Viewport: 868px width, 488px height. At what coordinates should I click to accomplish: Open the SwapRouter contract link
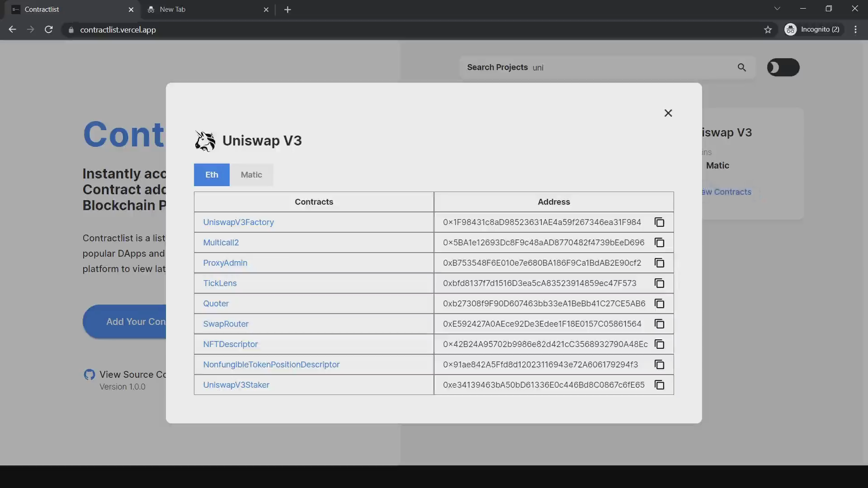pyautogui.click(x=226, y=324)
